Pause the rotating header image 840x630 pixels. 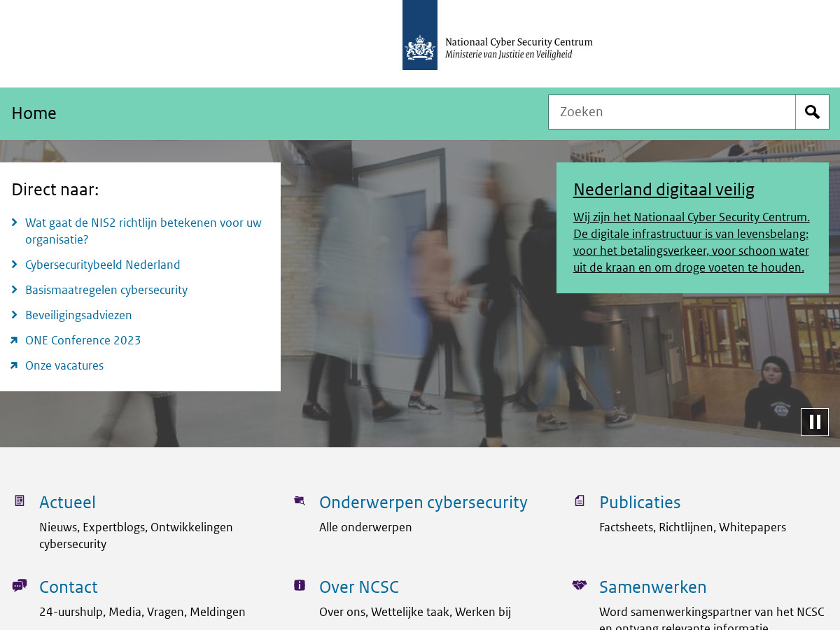814,421
